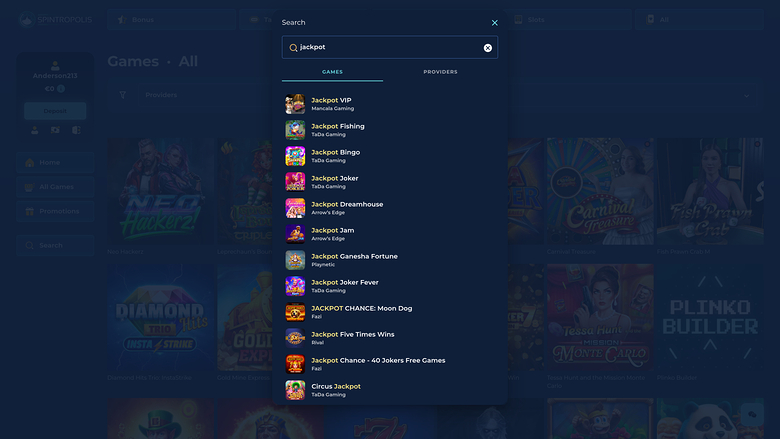The width and height of the screenshot is (780, 439).
Task: Click 'Playnetic' provider label
Action: pos(323,264)
